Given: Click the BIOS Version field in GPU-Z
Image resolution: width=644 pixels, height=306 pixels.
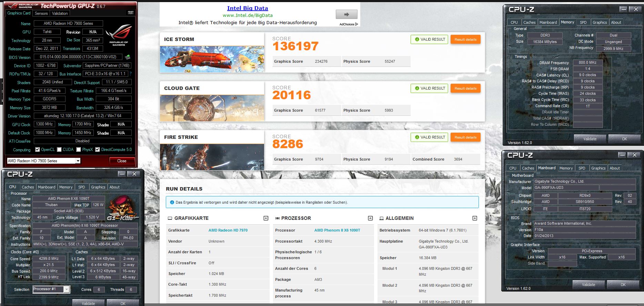Looking at the screenshot, I should pos(78,57).
